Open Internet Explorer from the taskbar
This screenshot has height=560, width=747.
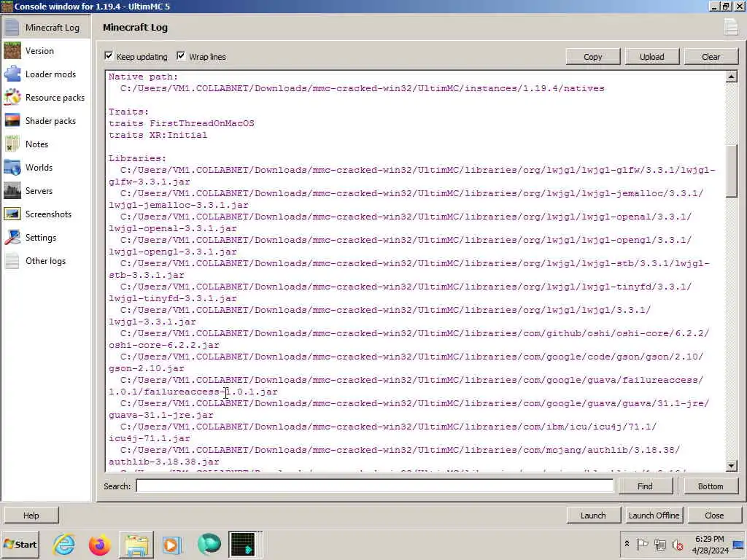click(64, 544)
